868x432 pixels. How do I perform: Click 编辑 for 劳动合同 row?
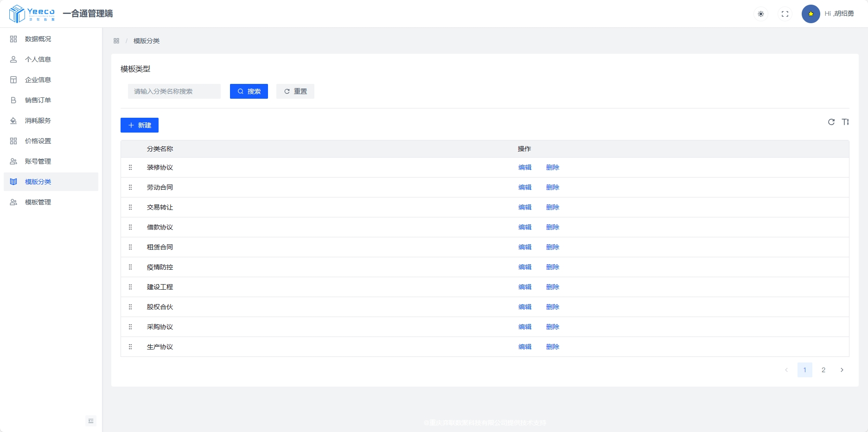click(x=525, y=187)
